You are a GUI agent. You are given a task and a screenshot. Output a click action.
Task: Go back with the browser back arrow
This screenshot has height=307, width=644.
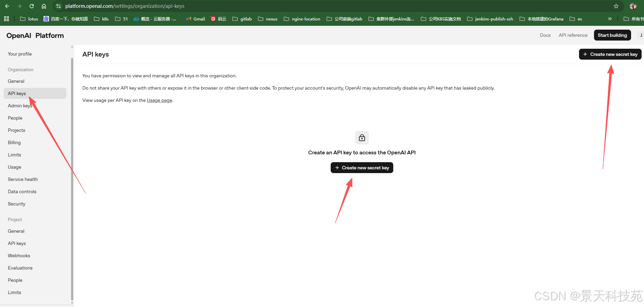coord(7,6)
